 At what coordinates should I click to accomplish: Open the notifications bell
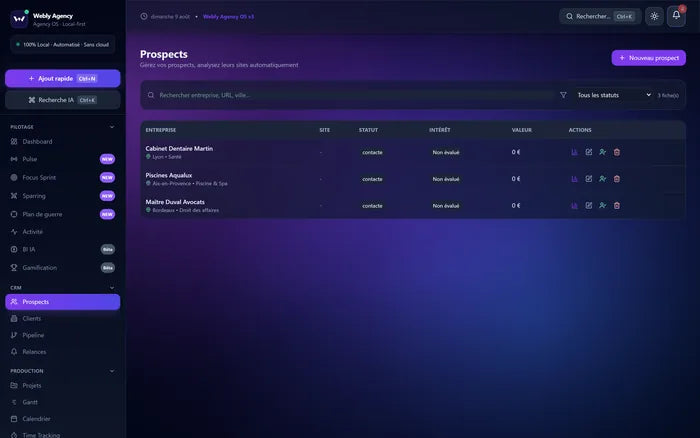tap(676, 16)
